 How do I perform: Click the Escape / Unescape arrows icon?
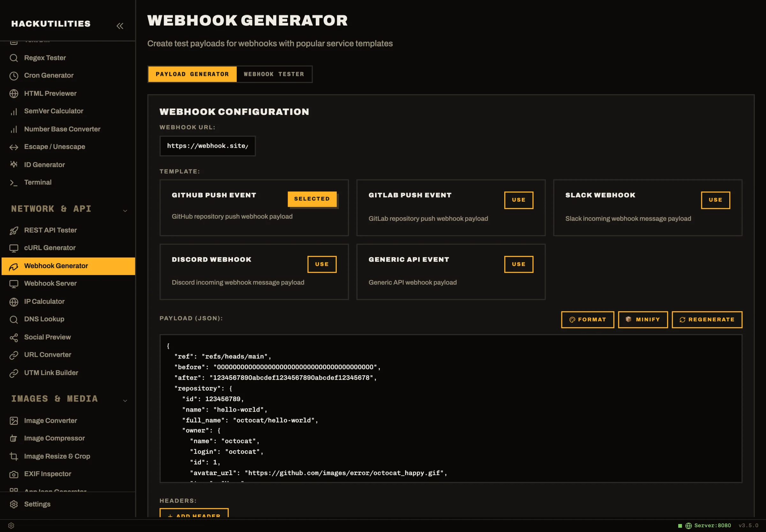pyautogui.click(x=14, y=147)
